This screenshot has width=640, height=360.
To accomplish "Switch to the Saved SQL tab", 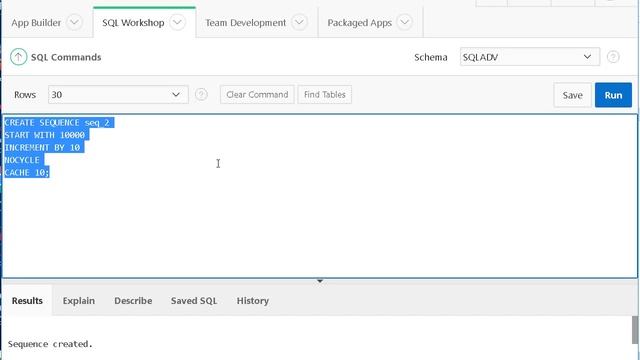I will pyautogui.click(x=194, y=301).
